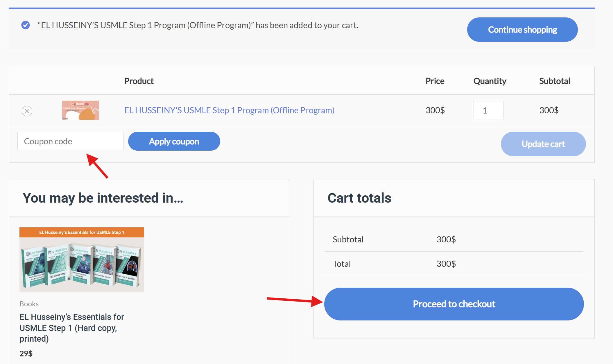Click the 300$ subtotal cell in product row

click(x=549, y=110)
